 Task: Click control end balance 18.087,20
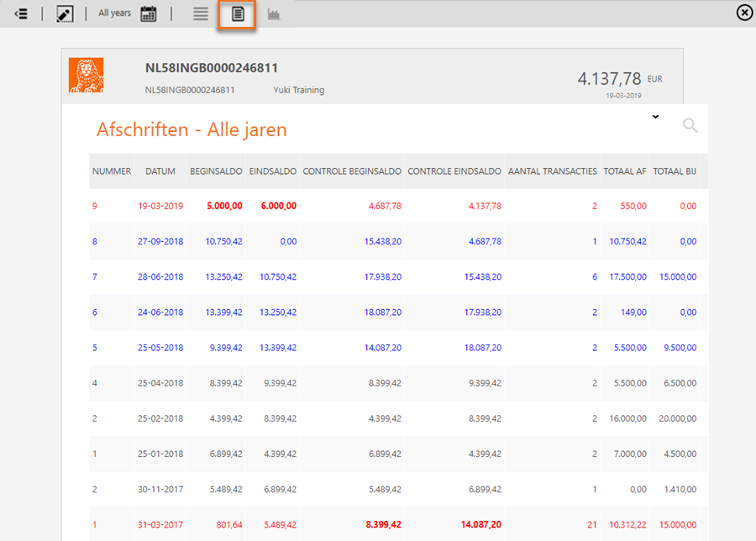(483, 348)
